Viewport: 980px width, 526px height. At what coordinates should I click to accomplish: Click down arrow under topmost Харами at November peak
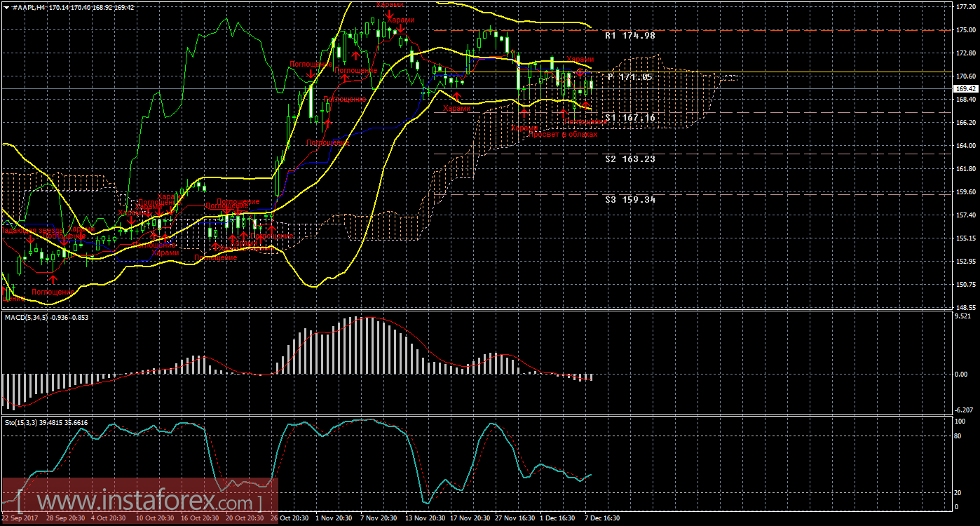coord(388,14)
